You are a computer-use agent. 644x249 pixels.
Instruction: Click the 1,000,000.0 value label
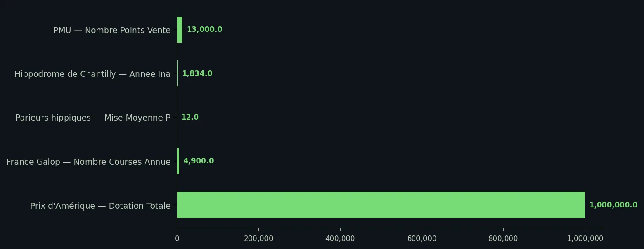tap(613, 205)
